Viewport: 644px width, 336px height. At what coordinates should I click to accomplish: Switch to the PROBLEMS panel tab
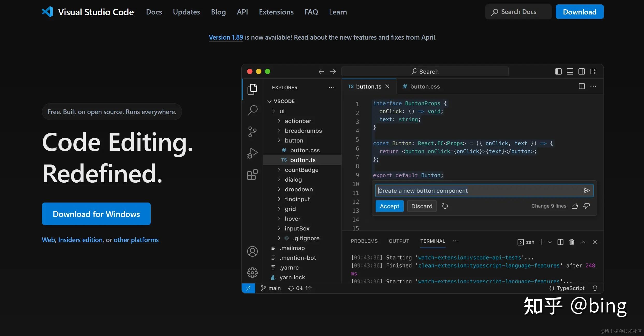pos(364,241)
